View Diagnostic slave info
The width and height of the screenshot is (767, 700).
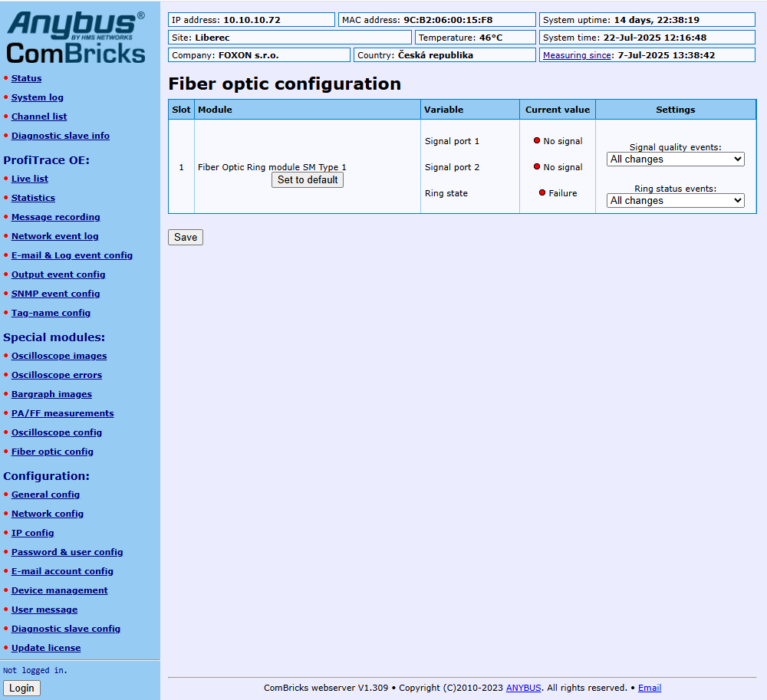click(x=60, y=136)
